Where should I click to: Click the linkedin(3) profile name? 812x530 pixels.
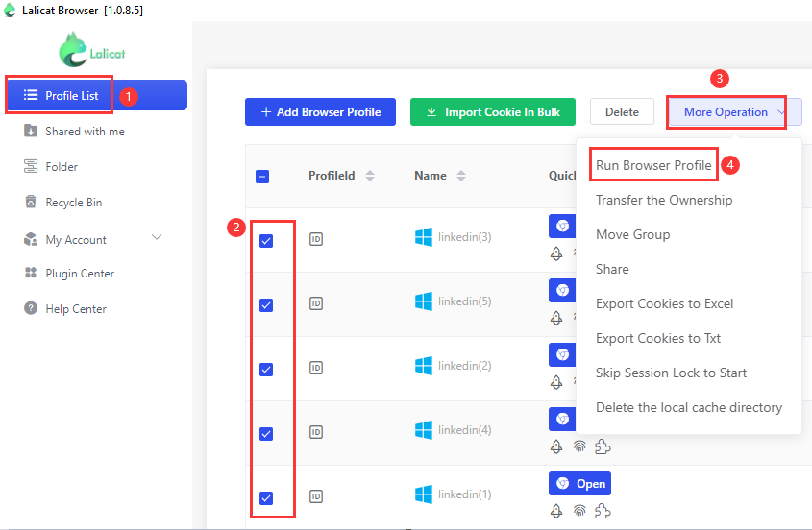click(x=464, y=237)
